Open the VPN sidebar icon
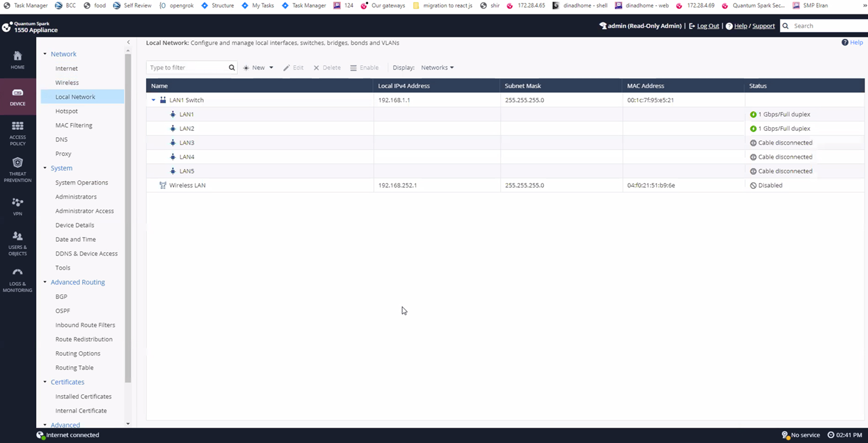 coord(17,203)
